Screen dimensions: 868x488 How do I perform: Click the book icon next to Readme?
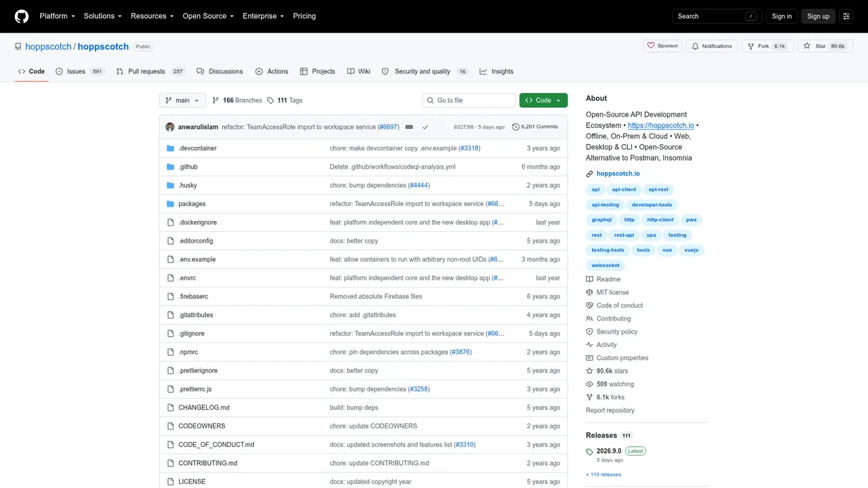pos(590,279)
